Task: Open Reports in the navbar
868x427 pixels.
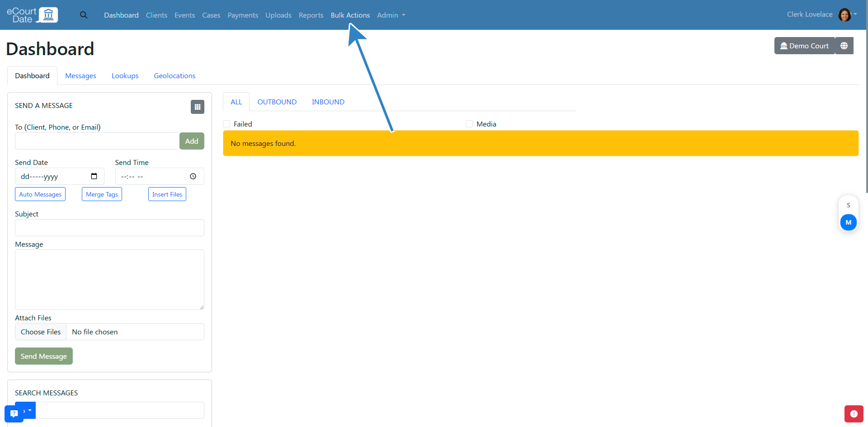Action: [311, 15]
